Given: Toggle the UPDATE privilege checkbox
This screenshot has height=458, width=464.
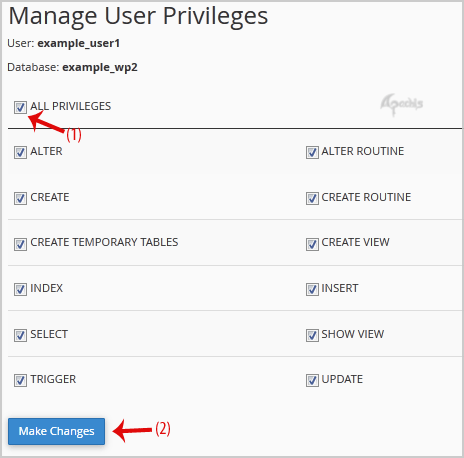Looking at the screenshot, I should (x=312, y=380).
